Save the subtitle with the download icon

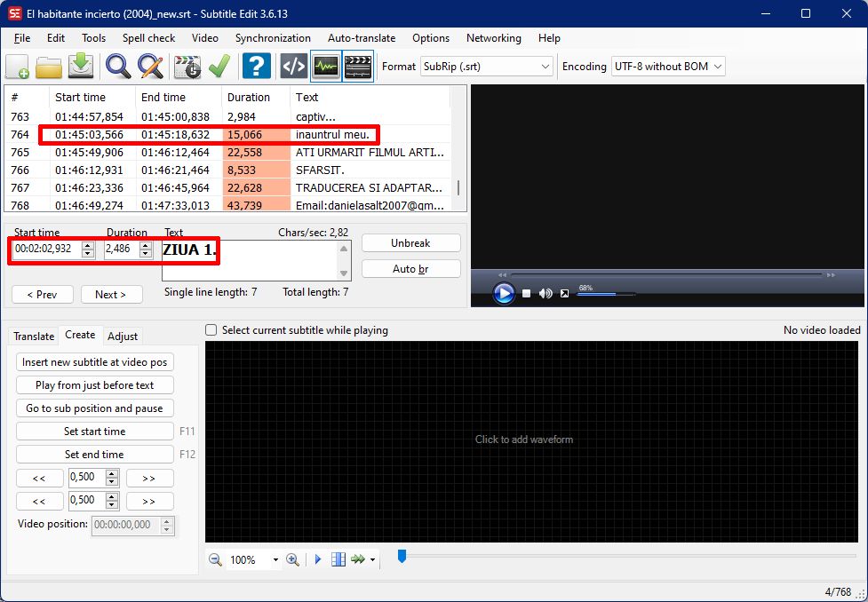click(x=81, y=67)
